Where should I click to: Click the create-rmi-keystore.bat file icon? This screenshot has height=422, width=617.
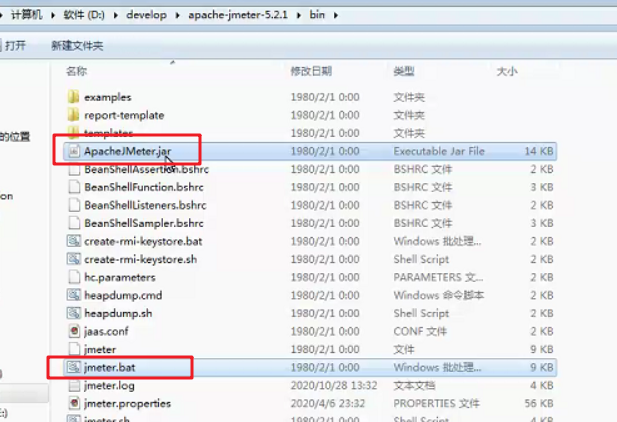tap(74, 241)
